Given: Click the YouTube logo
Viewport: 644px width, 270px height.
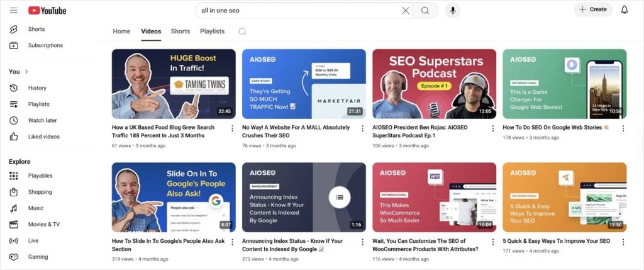Looking at the screenshot, I should (47, 10).
